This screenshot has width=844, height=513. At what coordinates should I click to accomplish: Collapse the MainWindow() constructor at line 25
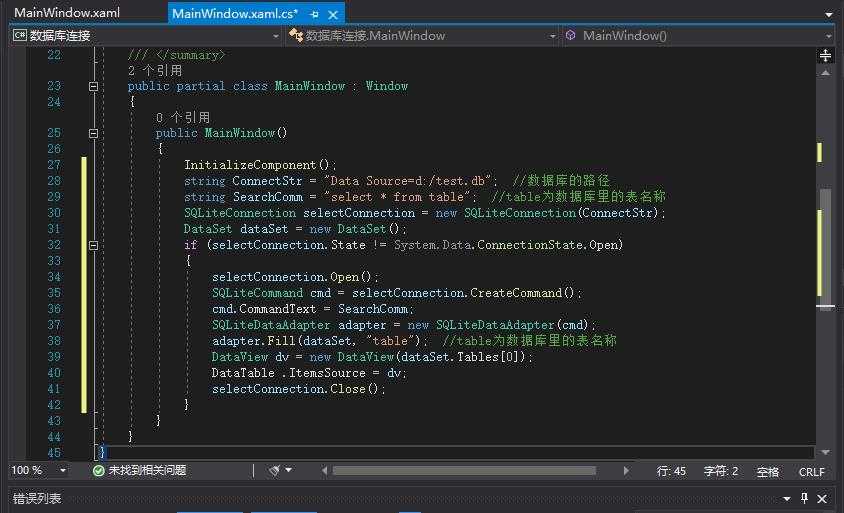click(93, 133)
